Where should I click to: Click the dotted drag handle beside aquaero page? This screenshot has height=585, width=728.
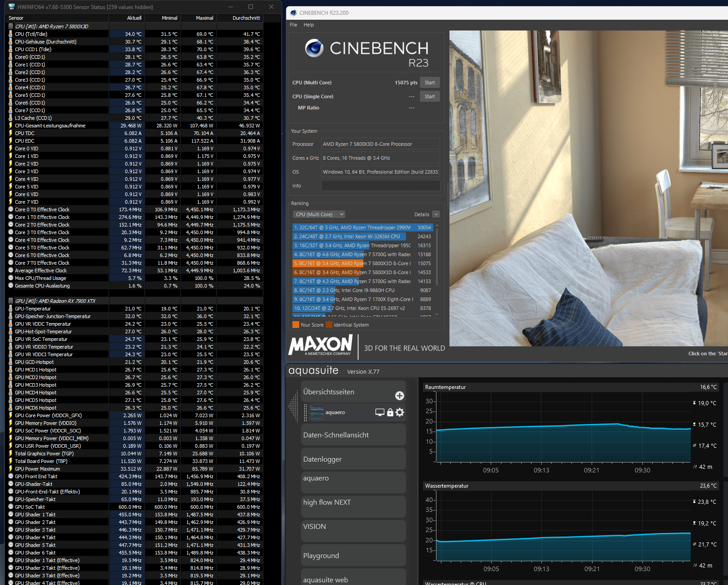point(305,412)
